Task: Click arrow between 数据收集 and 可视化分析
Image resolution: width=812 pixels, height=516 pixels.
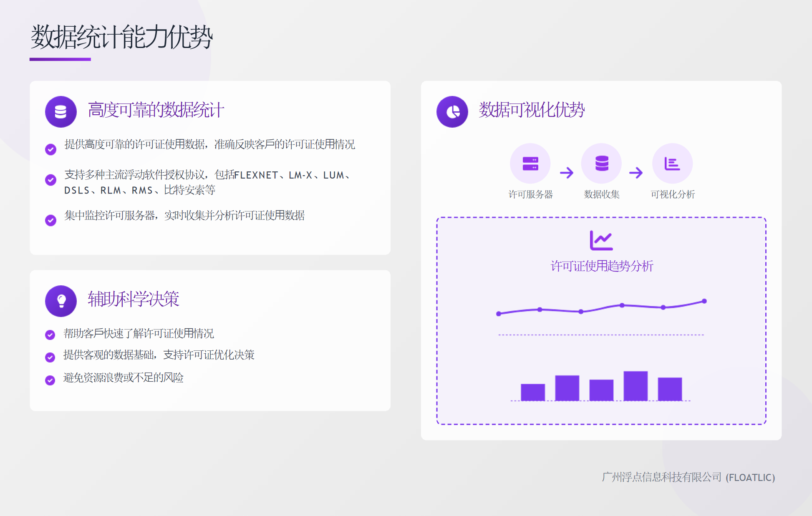Action: [636, 173]
